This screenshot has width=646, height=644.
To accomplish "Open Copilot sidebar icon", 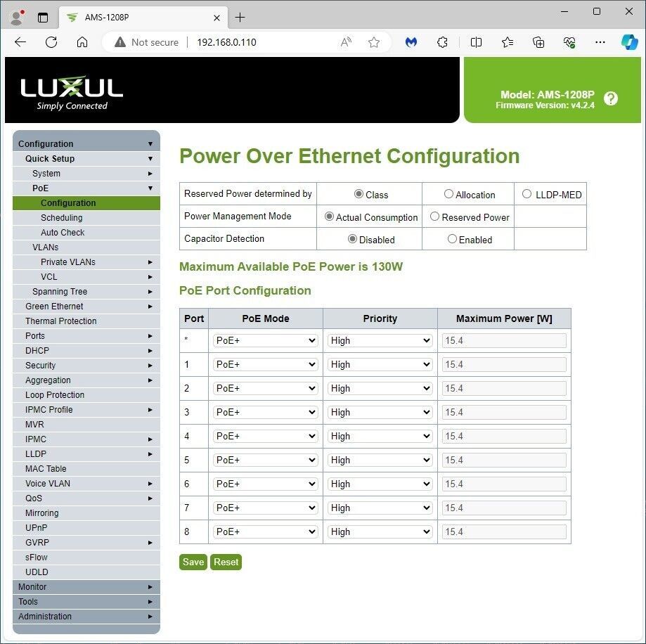I will 630,42.
